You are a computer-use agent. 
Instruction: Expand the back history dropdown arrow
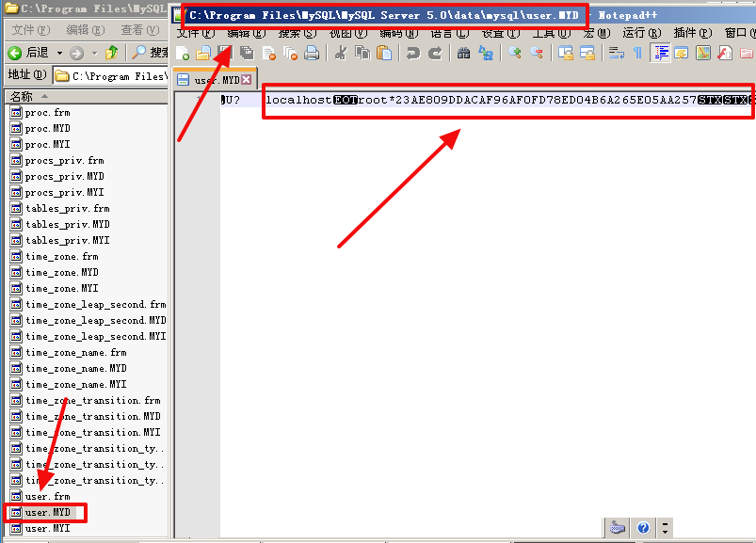(60, 53)
